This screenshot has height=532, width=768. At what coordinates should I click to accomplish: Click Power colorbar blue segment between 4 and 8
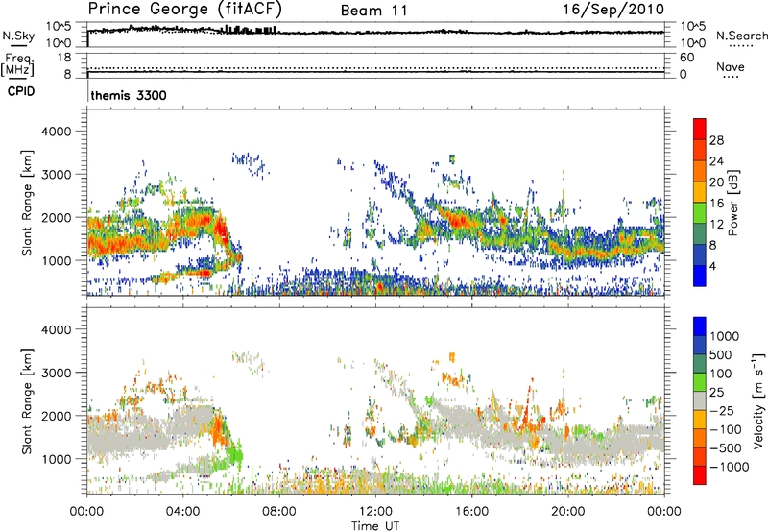click(700, 254)
